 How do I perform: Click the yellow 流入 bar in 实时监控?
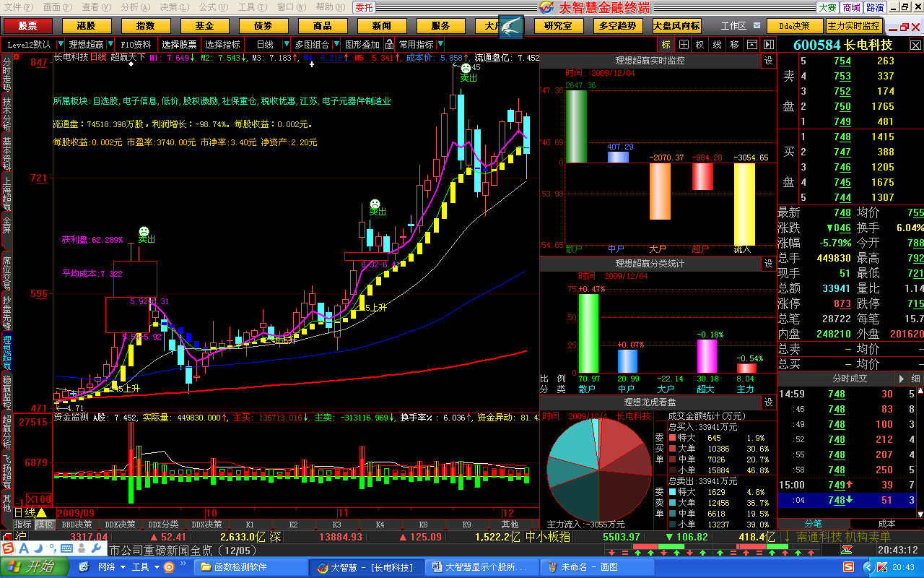point(744,204)
